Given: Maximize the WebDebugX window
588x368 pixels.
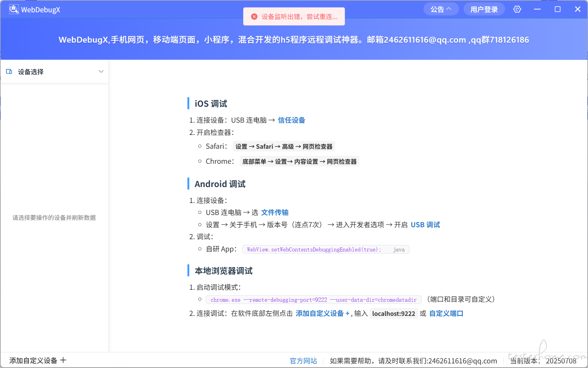Looking at the screenshot, I should point(557,9).
